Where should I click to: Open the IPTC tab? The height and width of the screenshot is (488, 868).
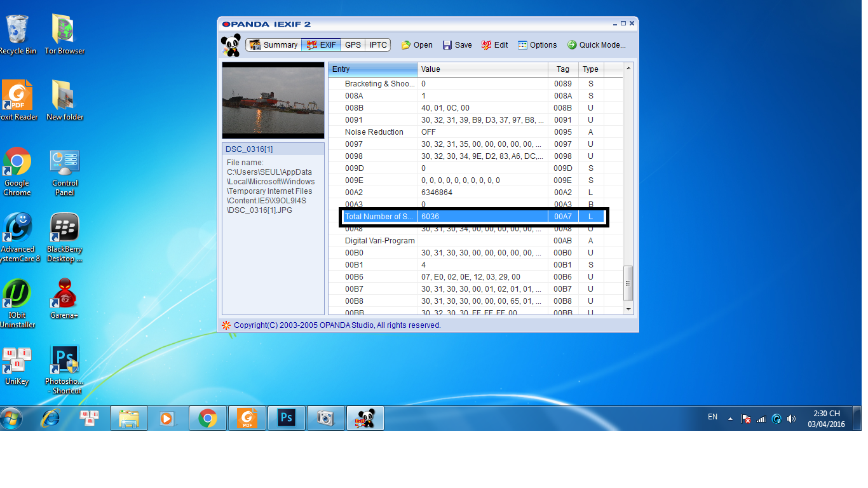coord(378,45)
